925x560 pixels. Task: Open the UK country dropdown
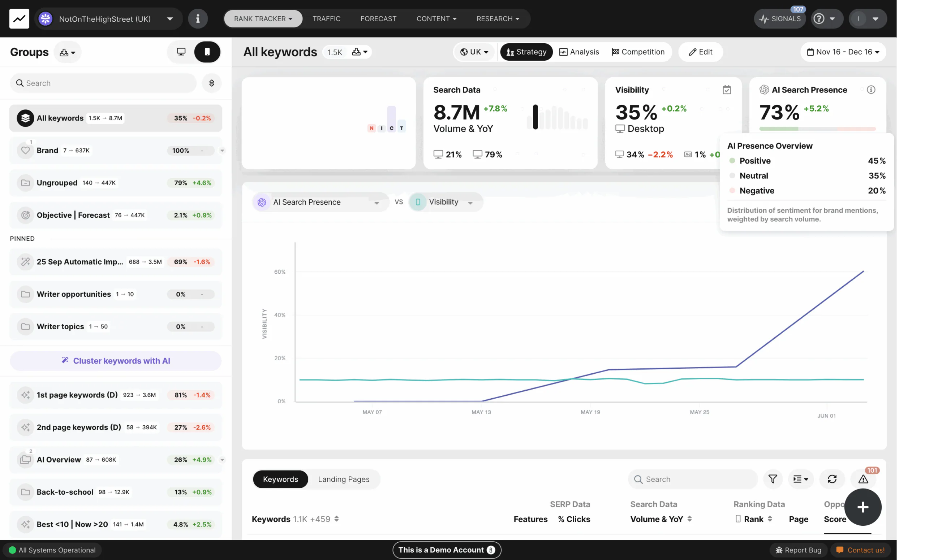pos(474,52)
